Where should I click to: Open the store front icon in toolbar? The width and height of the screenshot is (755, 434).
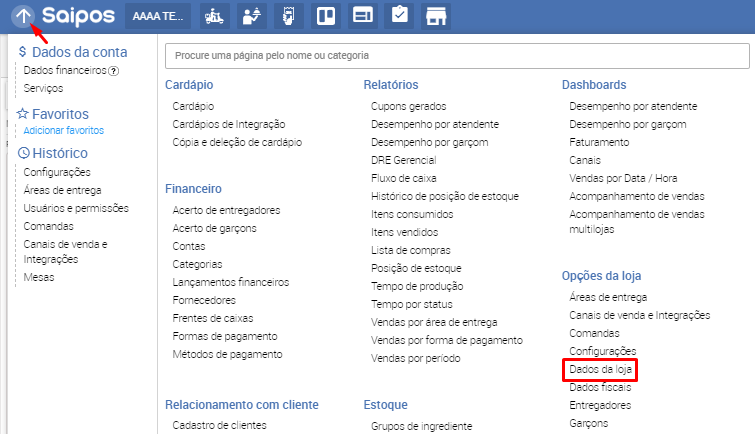click(x=435, y=16)
